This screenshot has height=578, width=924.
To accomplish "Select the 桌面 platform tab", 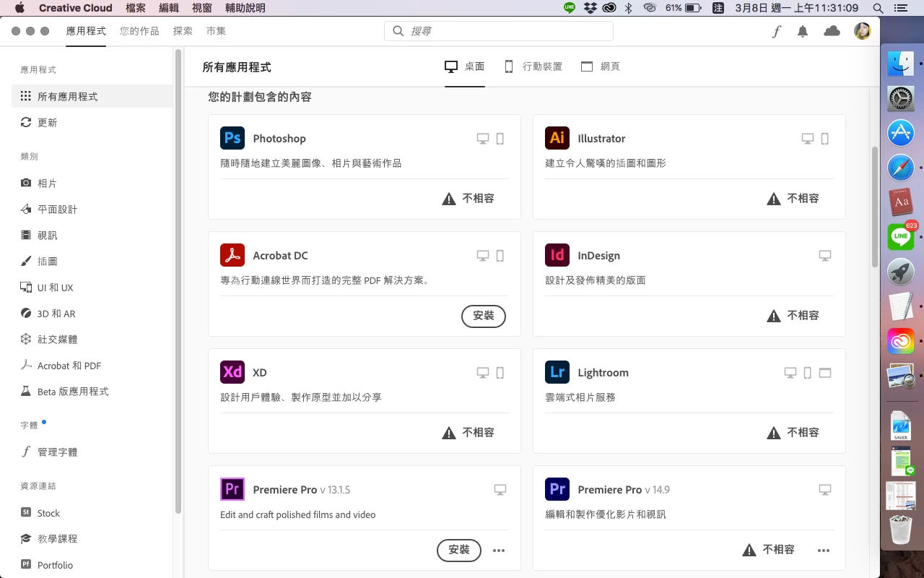I will (465, 66).
